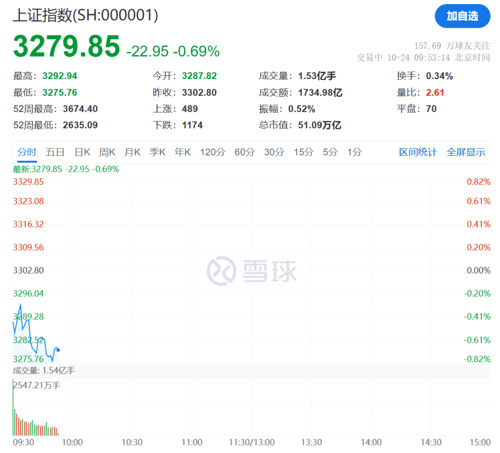Image resolution: width=500 pixels, height=453 pixels.
Task: Click the 52周最高 value 3674.40
Action: click(x=80, y=109)
